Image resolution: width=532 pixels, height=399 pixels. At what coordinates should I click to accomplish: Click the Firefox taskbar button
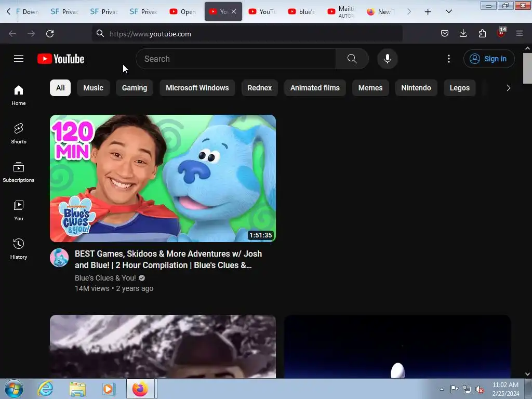tap(140, 389)
